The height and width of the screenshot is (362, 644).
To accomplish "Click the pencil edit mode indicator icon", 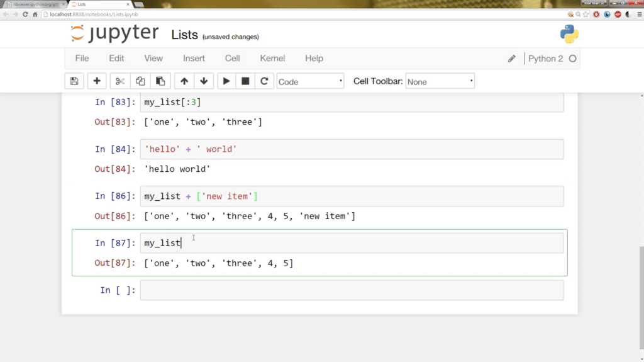I will pos(511,59).
